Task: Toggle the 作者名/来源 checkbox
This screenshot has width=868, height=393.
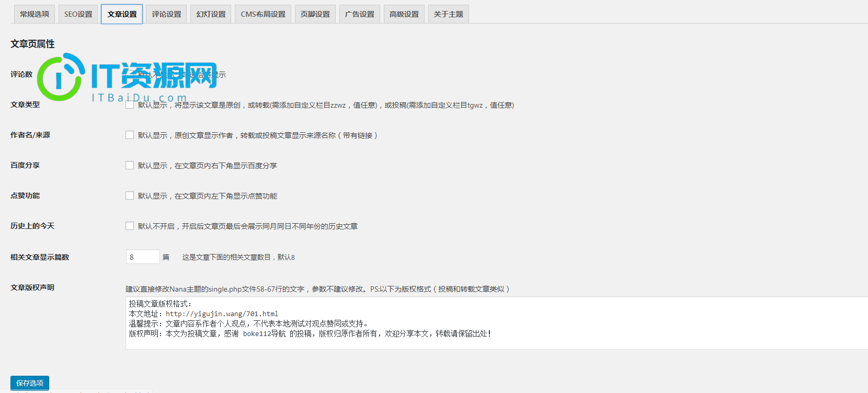Action: click(x=130, y=135)
